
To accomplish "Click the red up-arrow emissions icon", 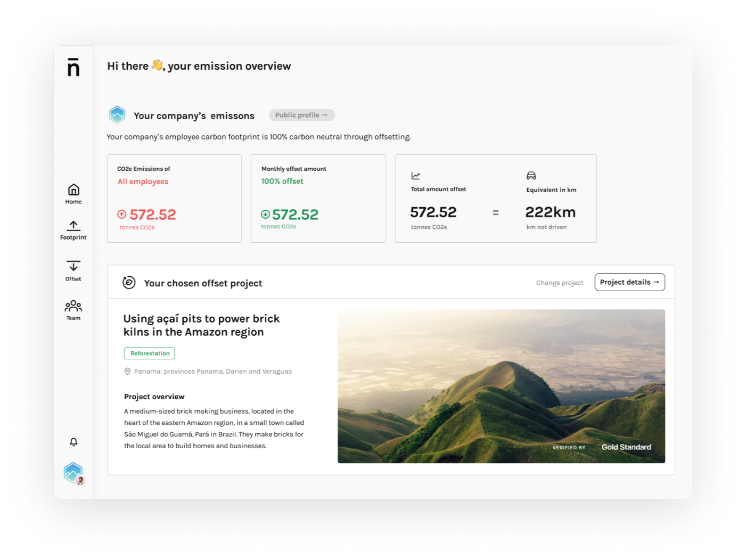I will click(x=122, y=214).
